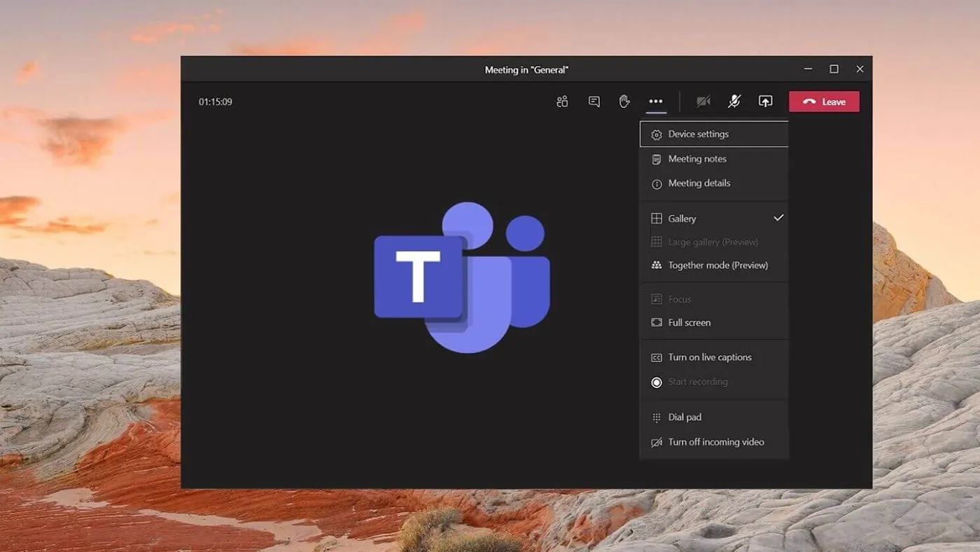The height and width of the screenshot is (552, 980).
Task: Start recording the meeting
Action: point(699,382)
